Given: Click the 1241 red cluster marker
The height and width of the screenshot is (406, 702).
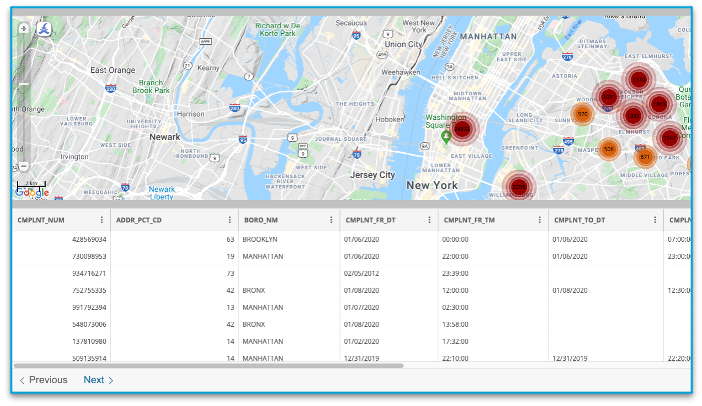Looking at the screenshot, I should (x=670, y=138).
